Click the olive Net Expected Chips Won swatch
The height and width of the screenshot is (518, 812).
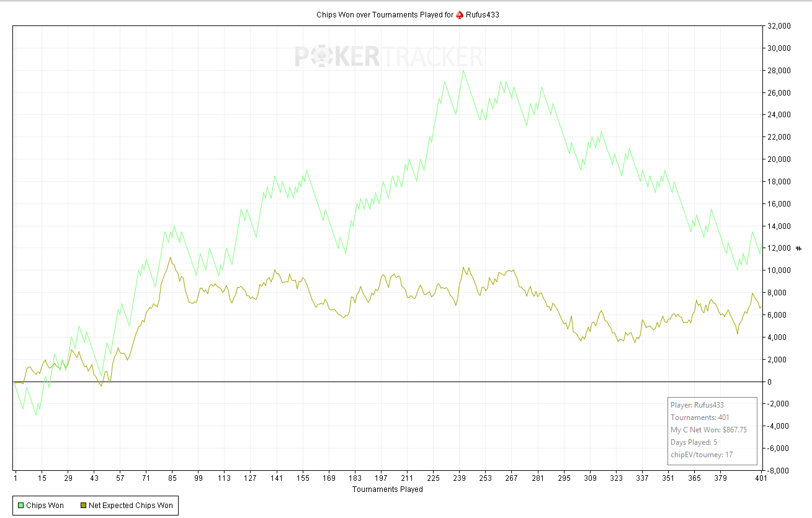[x=83, y=506]
